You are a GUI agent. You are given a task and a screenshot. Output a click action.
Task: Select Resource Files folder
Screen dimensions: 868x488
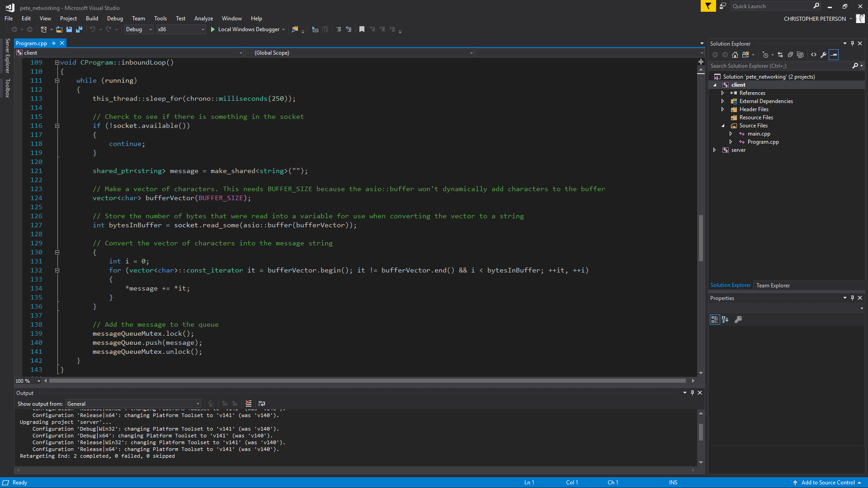tap(756, 117)
